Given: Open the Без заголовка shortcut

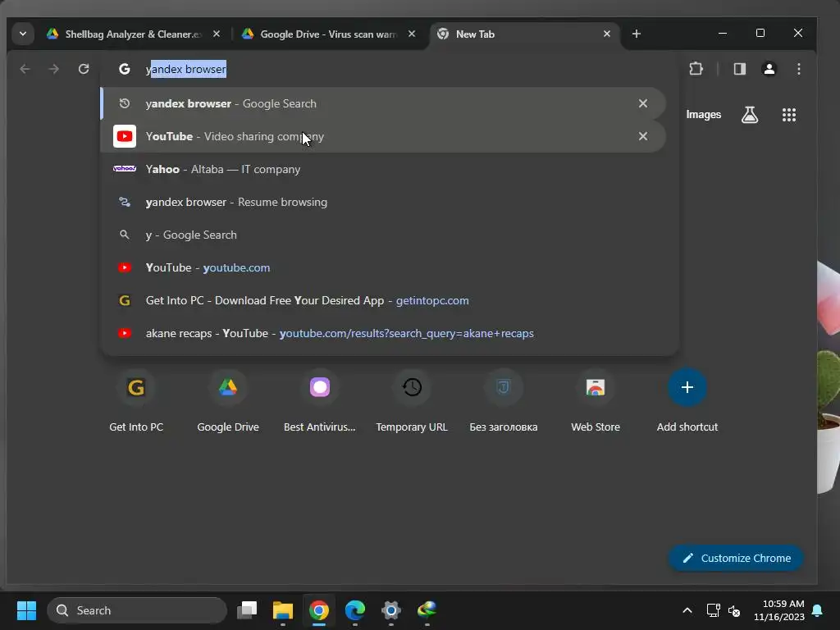Looking at the screenshot, I should pos(504,400).
